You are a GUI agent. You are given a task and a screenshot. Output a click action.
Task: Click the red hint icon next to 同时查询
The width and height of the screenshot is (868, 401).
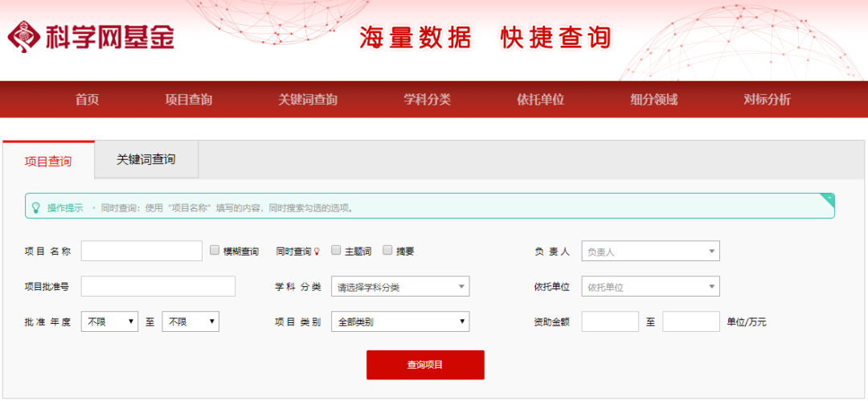(317, 252)
